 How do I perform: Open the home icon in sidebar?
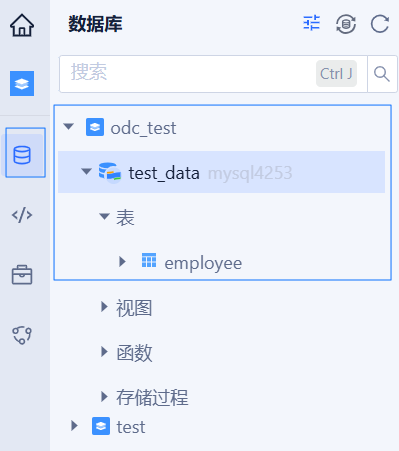point(22,25)
